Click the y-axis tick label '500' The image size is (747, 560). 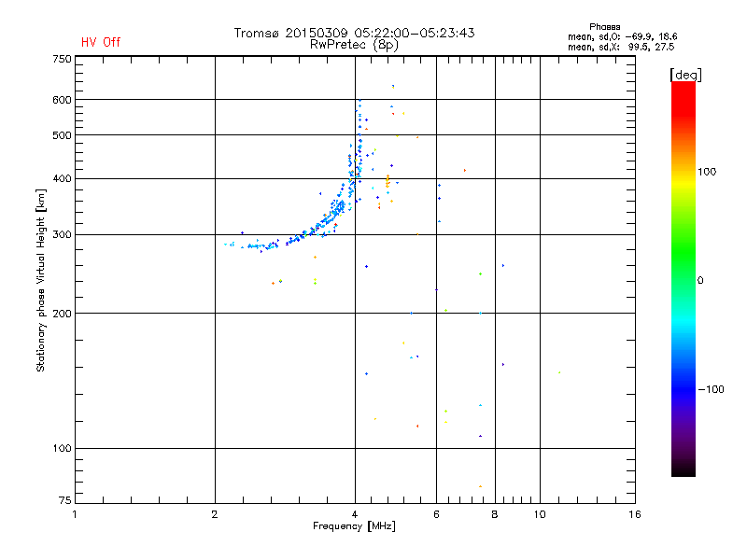[62, 135]
